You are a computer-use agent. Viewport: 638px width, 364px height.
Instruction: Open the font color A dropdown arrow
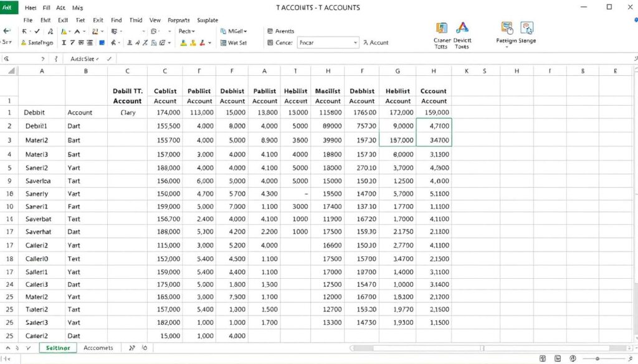pos(84,31)
